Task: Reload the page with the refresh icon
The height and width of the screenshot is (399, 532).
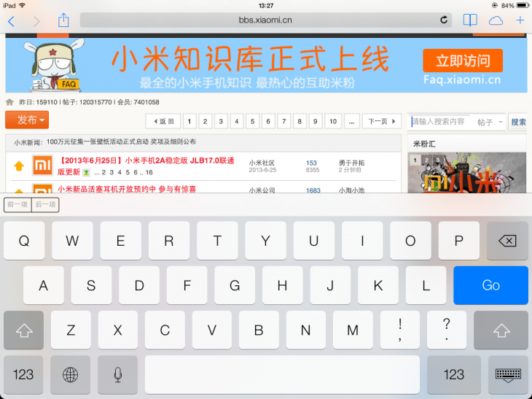Action: click(443, 20)
